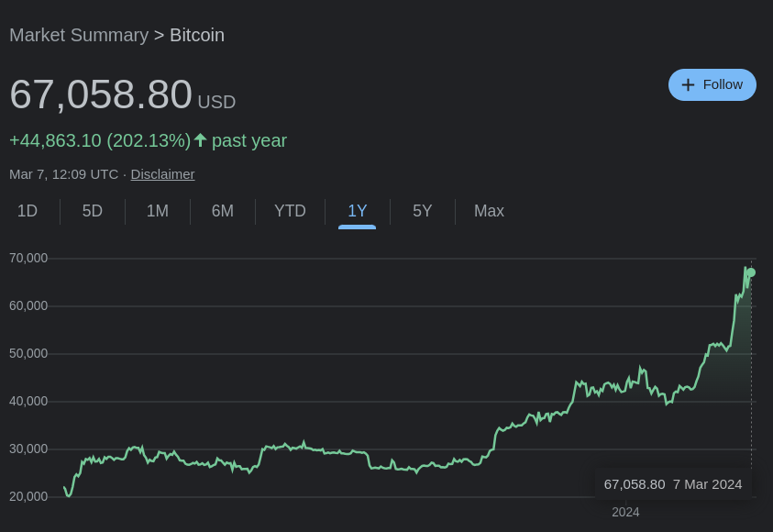Click the up arrow icon beside past year
The image size is (773, 532).
pyautogui.click(x=200, y=140)
